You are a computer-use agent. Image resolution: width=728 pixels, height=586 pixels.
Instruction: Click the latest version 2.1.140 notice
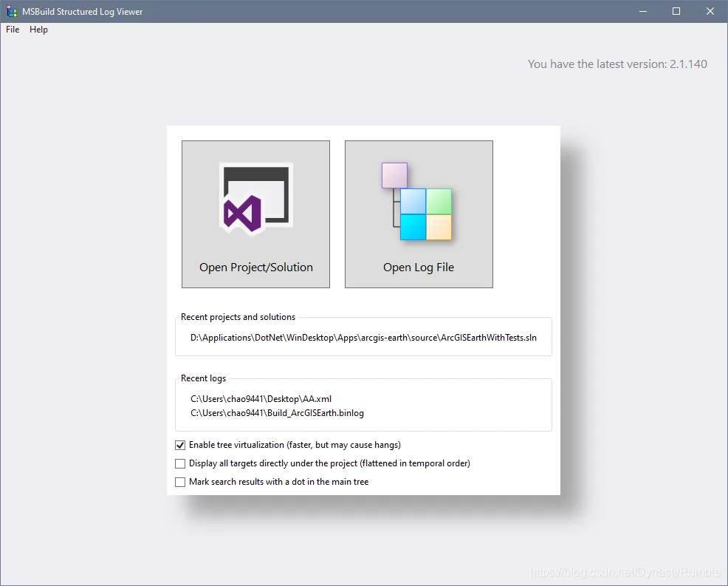[617, 64]
